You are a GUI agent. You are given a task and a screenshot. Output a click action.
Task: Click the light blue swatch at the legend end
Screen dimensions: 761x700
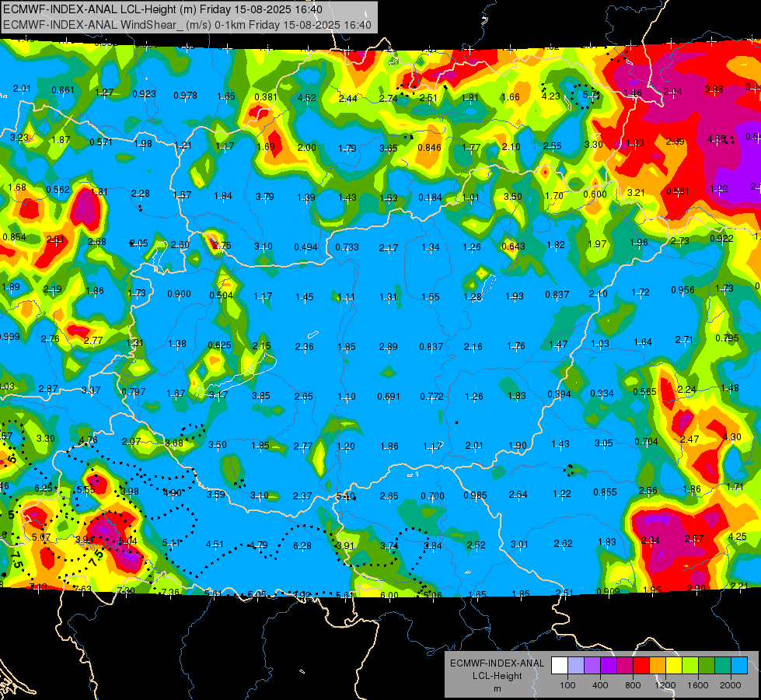(x=739, y=666)
